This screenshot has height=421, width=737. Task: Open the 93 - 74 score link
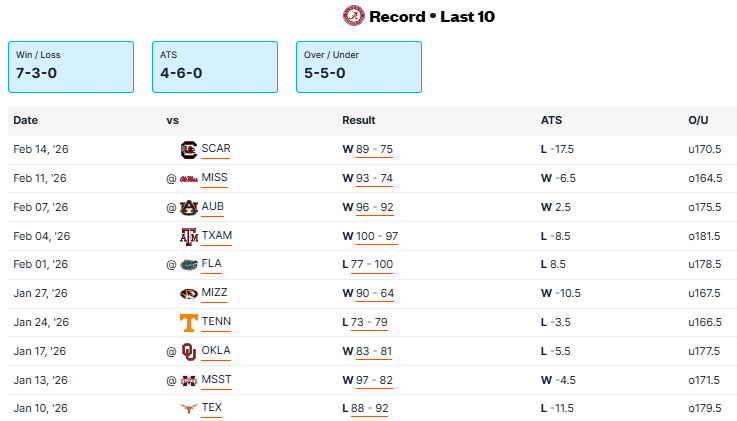tap(374, 179)
